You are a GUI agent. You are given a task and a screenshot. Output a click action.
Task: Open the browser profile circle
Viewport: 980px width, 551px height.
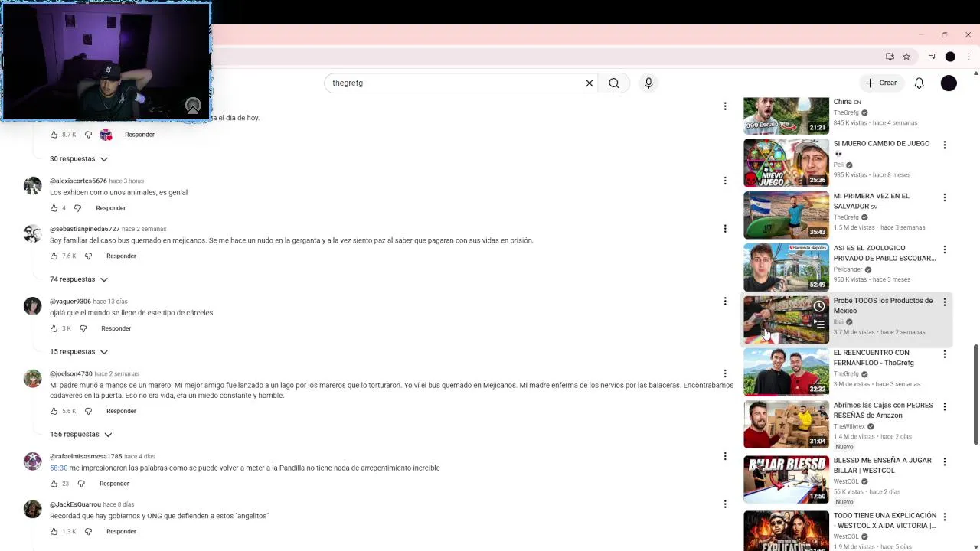coord(950,57)
